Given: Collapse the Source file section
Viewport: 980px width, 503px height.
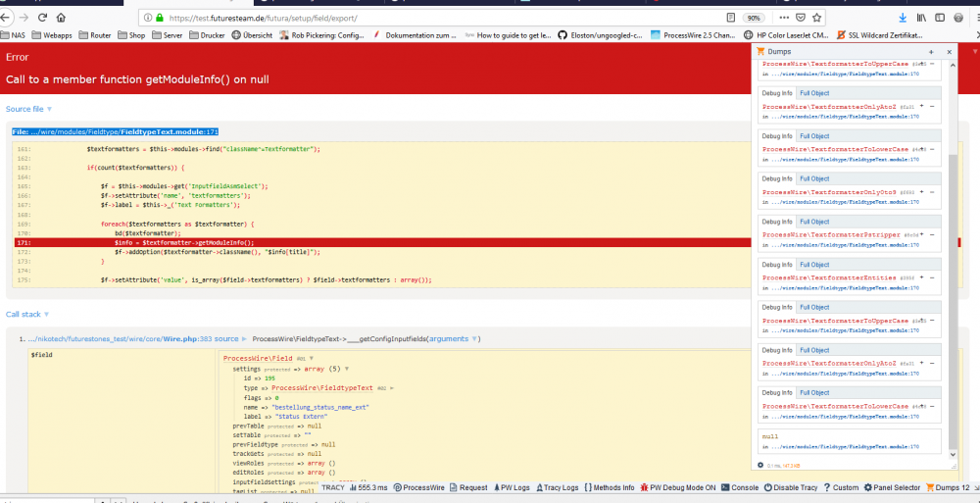Looking at the screenshot, I should tap(28, 109).
